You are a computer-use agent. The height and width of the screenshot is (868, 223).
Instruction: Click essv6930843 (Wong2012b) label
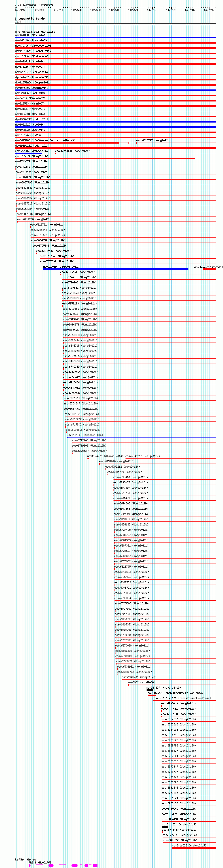179,704
